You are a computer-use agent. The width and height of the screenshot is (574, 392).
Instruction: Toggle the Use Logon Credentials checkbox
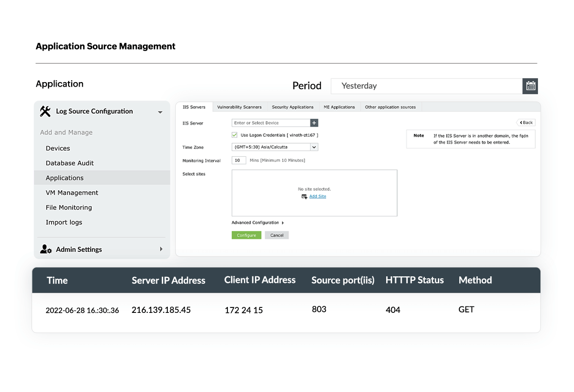click(x=234, y=135)
